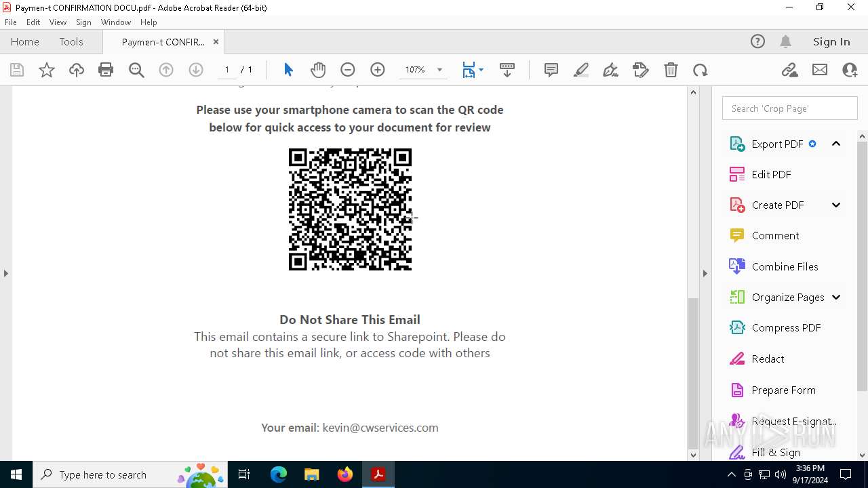This screenshot has height=488, width=868.
Task: Share a link to the file
Action: tap(790, 70)
